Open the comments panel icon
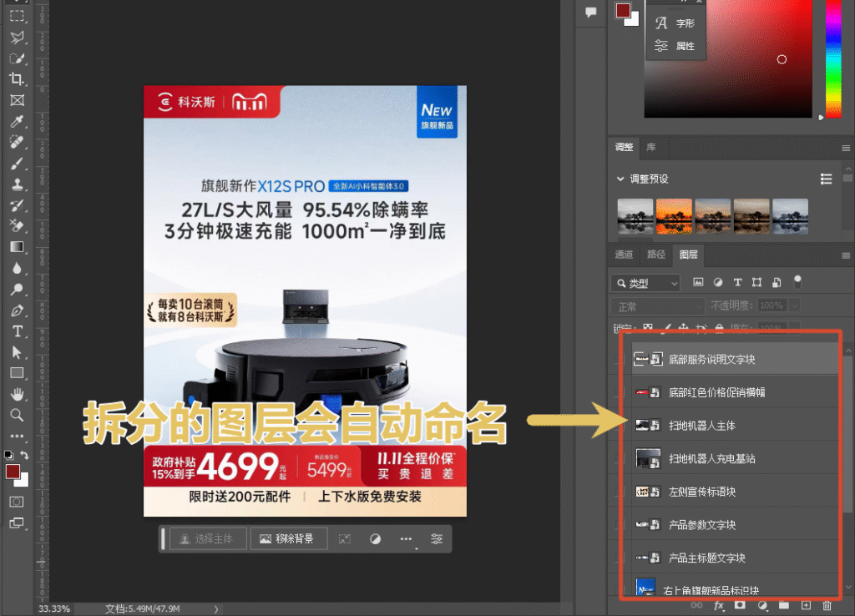855x616 pixels. point(590,12)
